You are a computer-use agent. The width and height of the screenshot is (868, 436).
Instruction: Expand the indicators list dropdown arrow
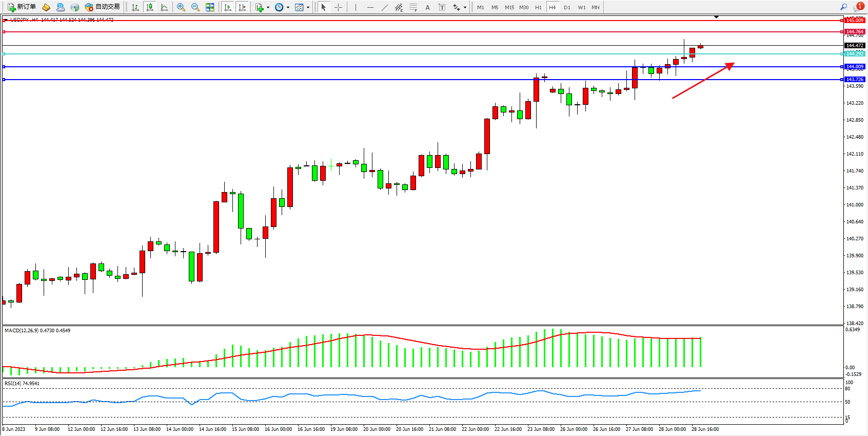[x=268, y=7]
